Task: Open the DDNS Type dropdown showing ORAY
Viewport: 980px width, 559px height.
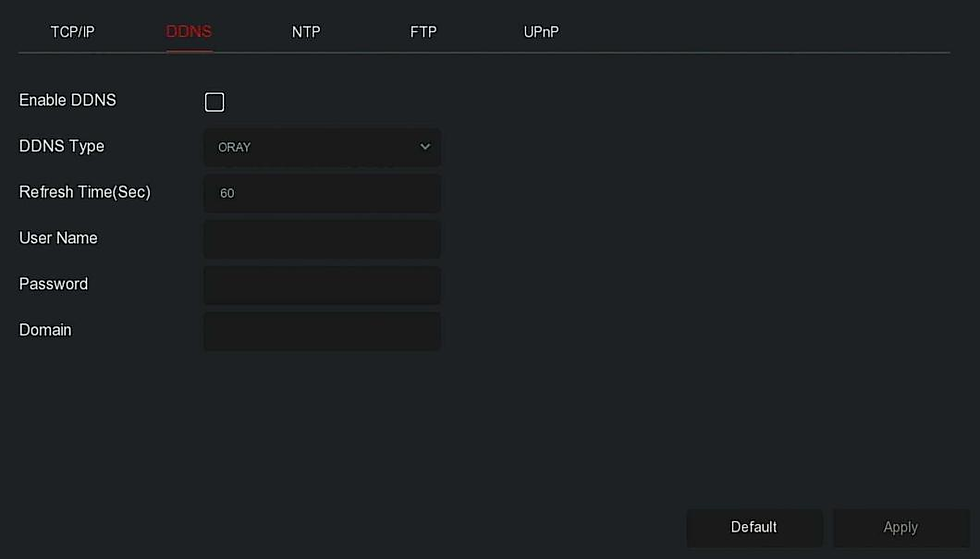Action: pyautogui.click(x=322, y=147)
